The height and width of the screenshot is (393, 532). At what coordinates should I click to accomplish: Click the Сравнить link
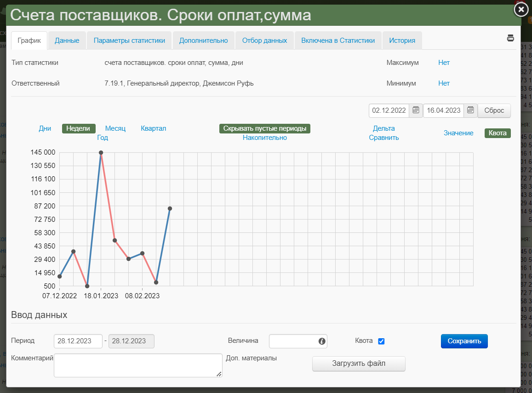tap(384, 138)
